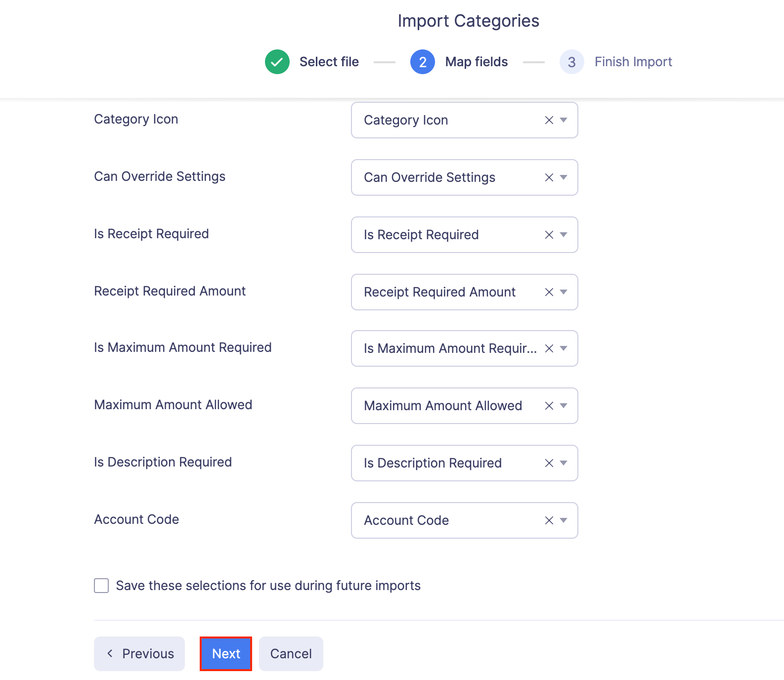
Task: Expand the Account Code dropdown arrow
Action: (x=564, y=520)
